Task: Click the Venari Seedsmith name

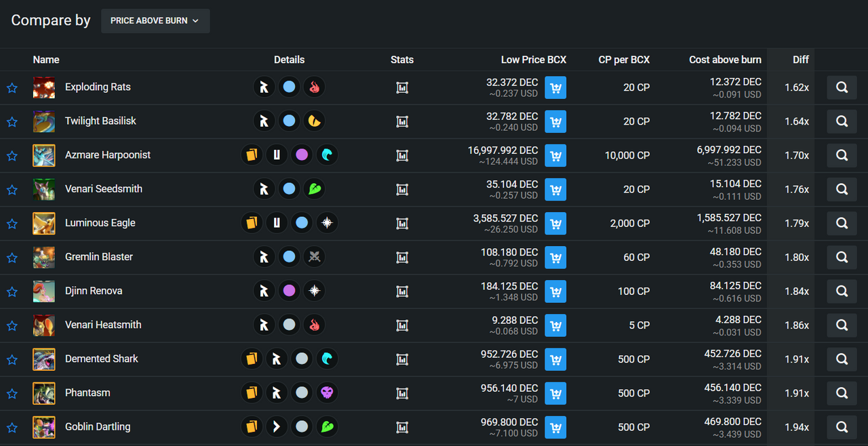Action: [104, 188]
